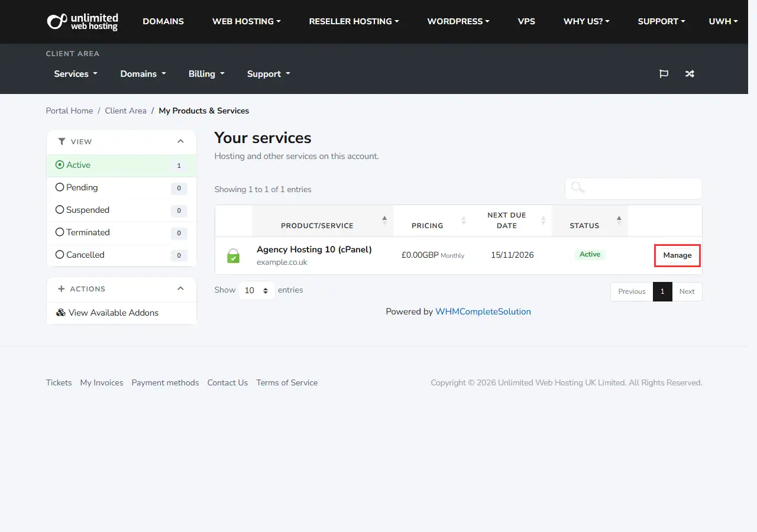Open the Terms of Service footer link
Screen dimensions: 757x532
[x=287, y=382]
